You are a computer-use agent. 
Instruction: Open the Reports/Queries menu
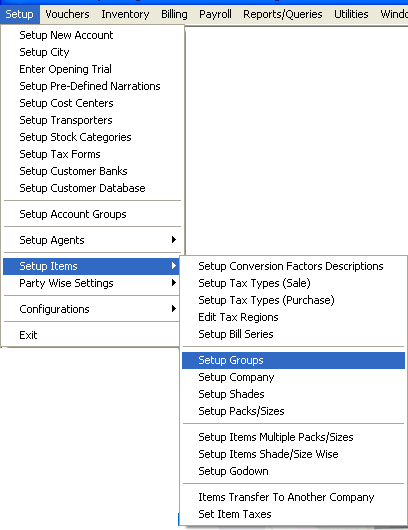(x=283, y=15)
